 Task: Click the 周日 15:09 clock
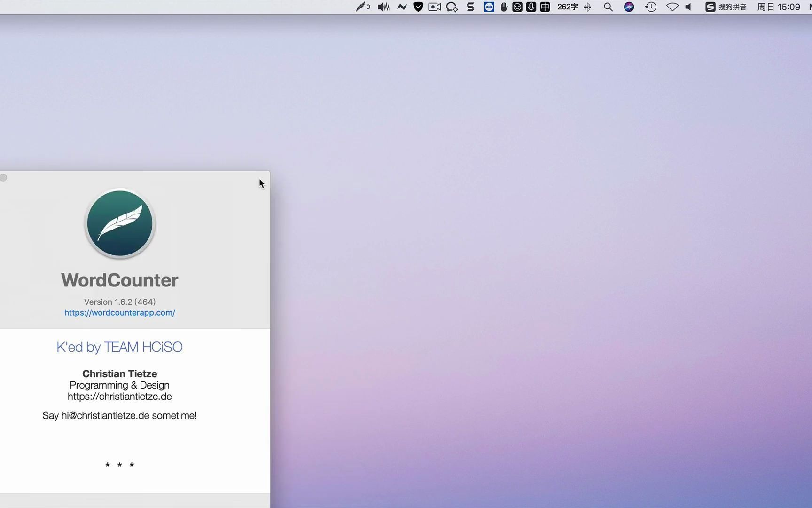click(779, 7)
